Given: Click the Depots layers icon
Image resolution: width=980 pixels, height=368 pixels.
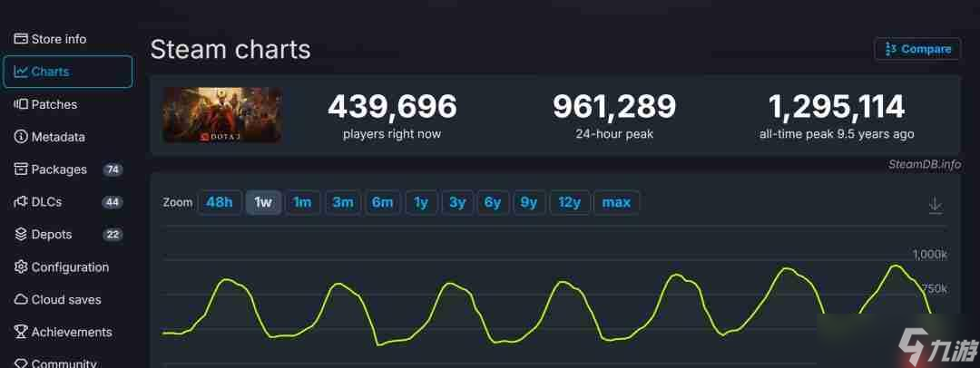Looking at the screenshot, I should coord(21,235).
